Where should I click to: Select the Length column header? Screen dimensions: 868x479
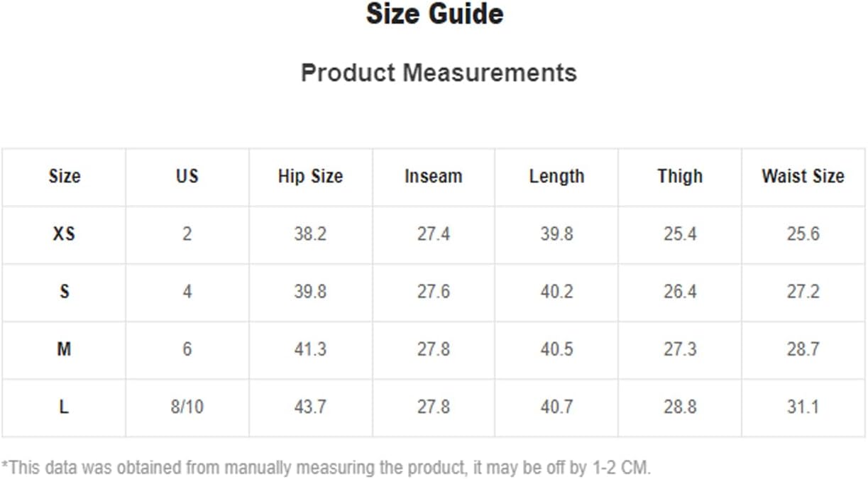tap(556, 177)
